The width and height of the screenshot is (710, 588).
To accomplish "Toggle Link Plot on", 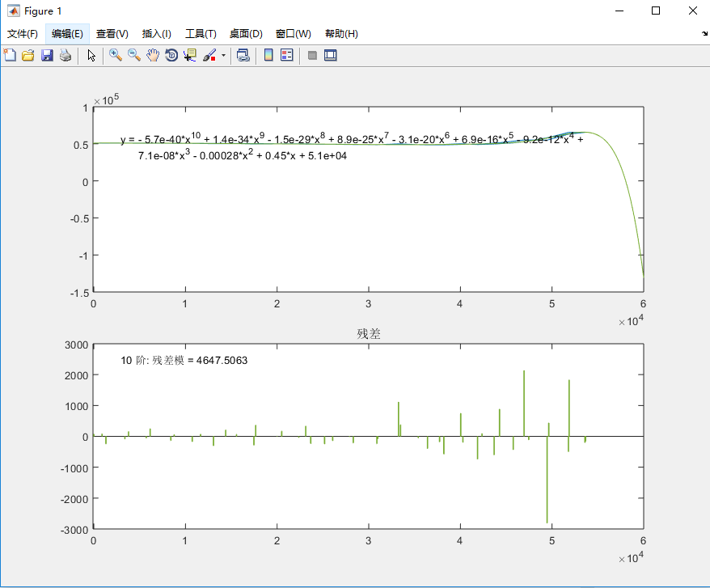I will click(243, 55).
